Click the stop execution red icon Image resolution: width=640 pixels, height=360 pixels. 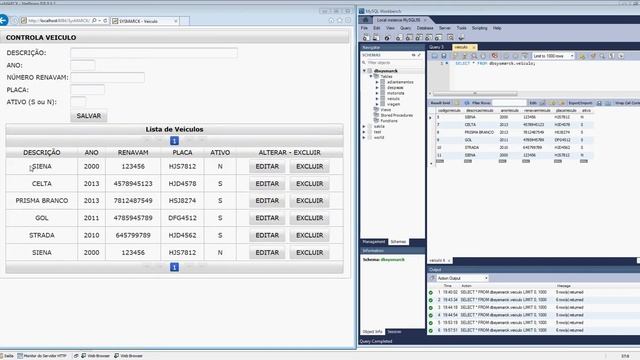494,56
